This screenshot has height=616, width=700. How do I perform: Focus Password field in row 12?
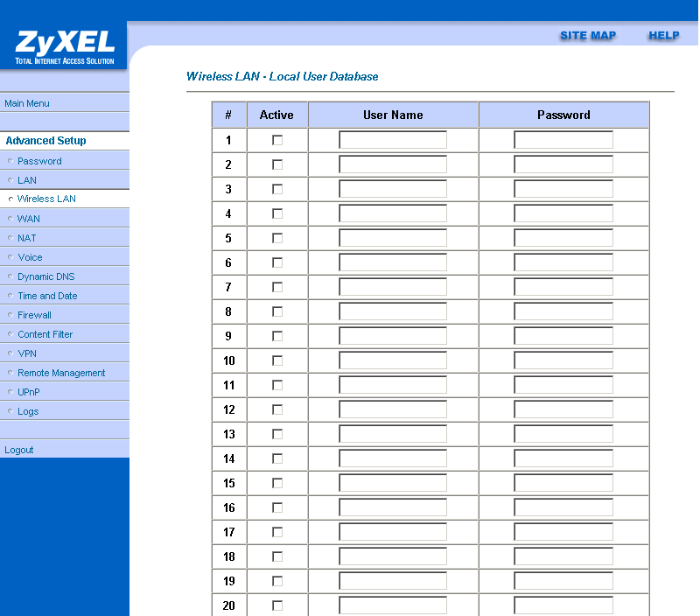[x=563, y=409]
